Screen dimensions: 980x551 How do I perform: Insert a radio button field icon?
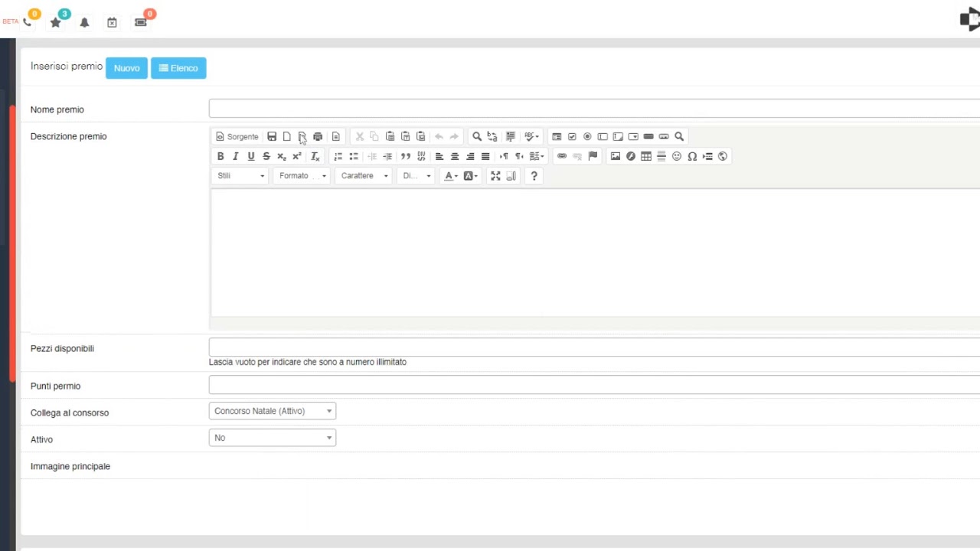(x=587, y=136)
